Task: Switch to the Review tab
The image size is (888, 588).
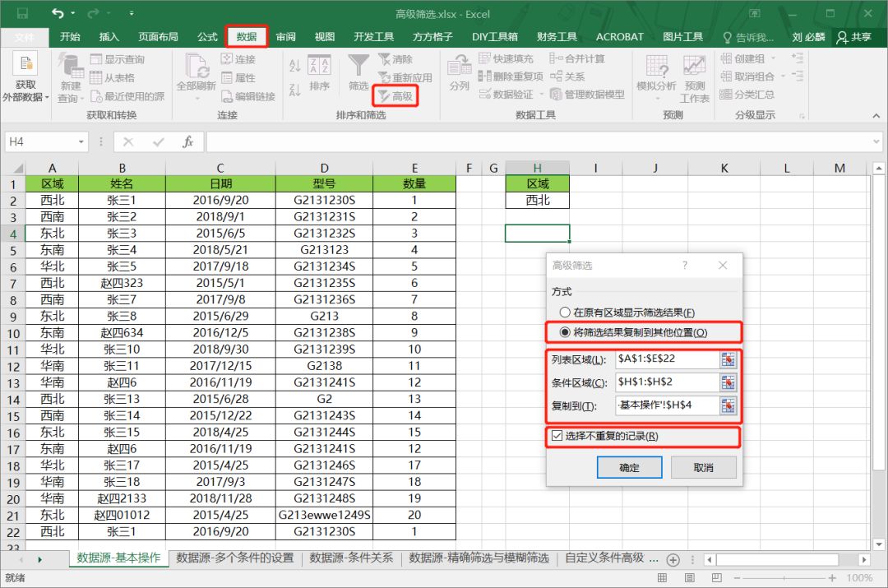Action: [286, 37]
